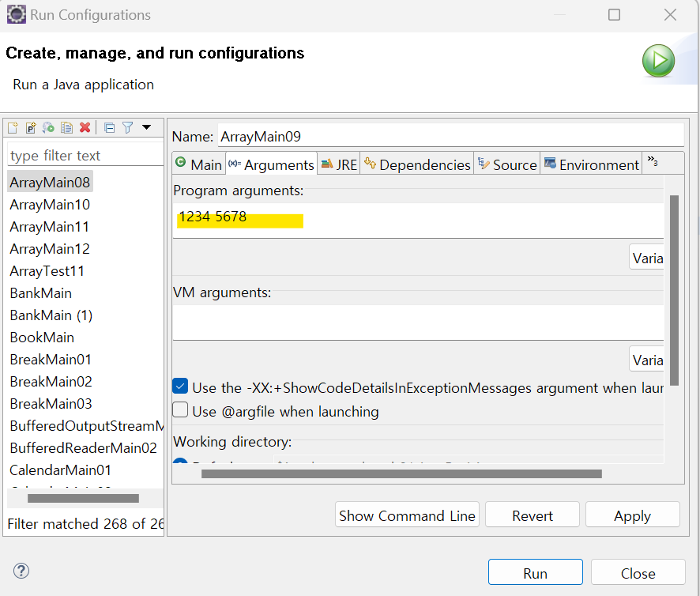Image resolution: width=700 pixels, height=596 pixels.
Task: Click into the Name field
Action: tap(451, 136)
